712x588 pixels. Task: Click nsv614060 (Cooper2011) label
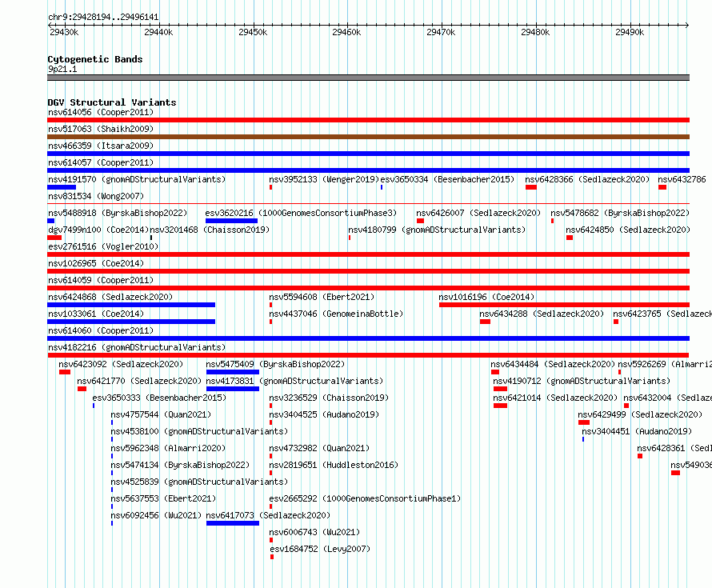tap(101, 330)
